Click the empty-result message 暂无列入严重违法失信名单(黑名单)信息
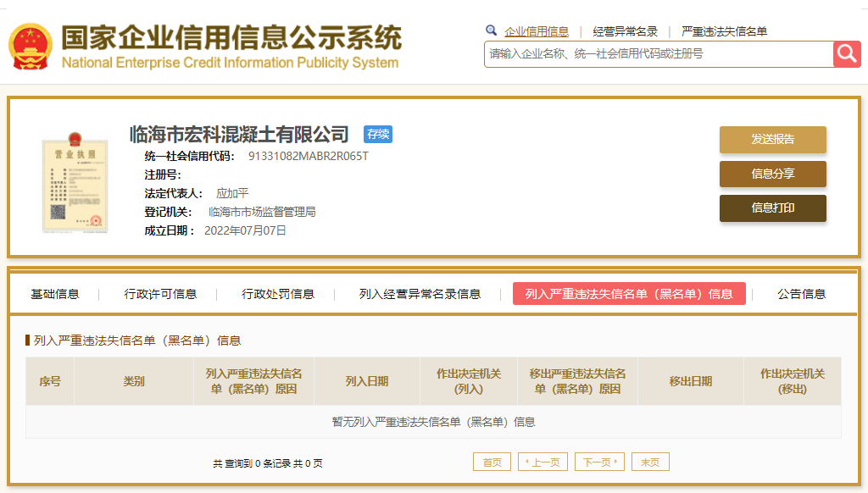Viewport: 868px width, 493px height. (433, 422)
